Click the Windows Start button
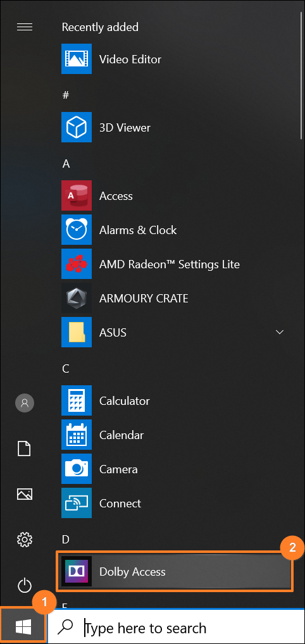 [x=24, y=627]
